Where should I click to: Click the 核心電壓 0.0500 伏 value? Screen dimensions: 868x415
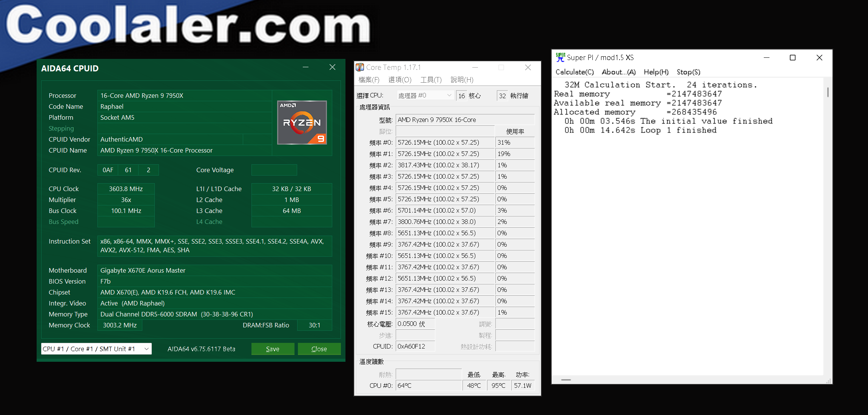415,324
